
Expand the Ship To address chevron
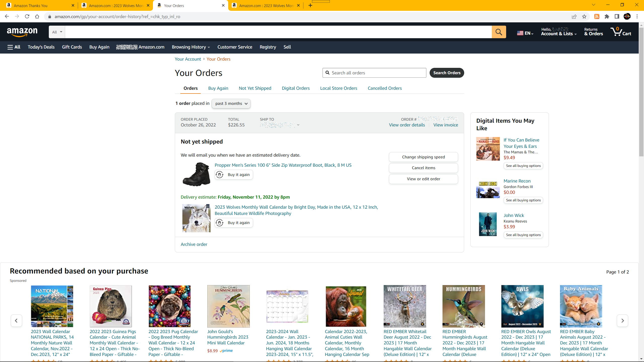[298, 125]
